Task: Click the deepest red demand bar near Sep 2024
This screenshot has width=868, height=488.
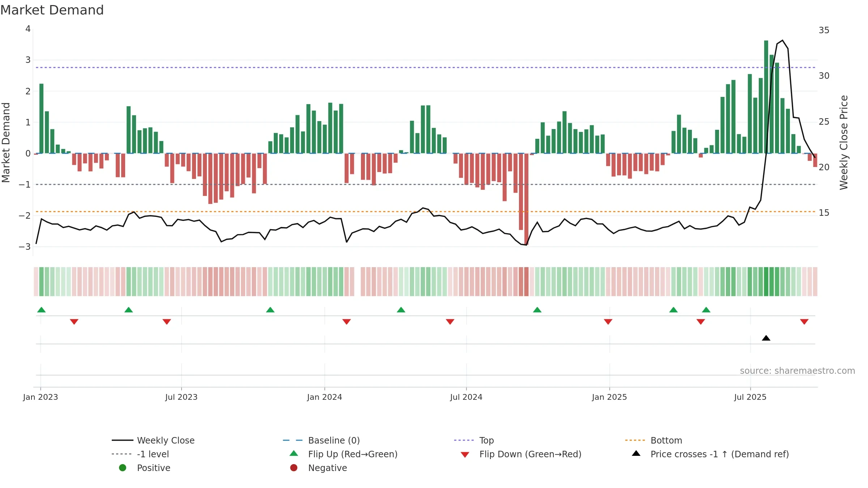Action: [x=526, y=199]
